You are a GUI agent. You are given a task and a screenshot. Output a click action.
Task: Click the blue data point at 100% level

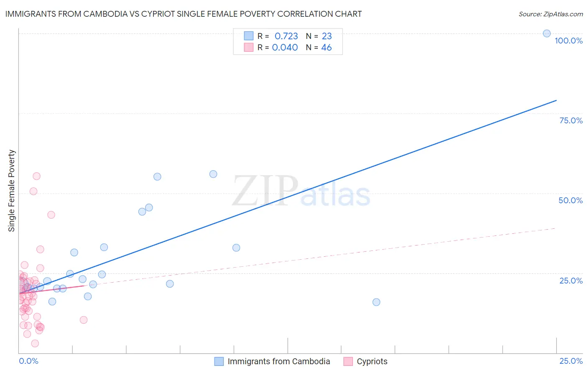(547, 33)
